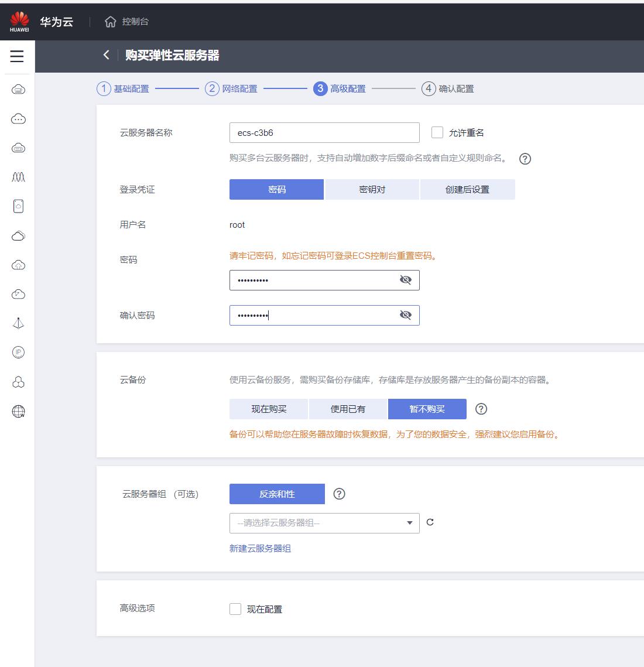Open the 新建云服务器组 link

pos(260,548)
